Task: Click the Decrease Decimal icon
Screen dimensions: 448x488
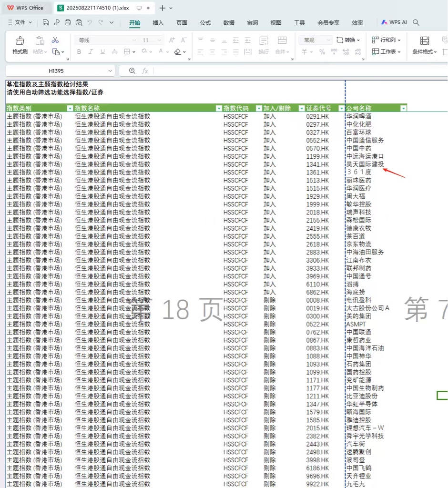Action: tap(358, 51)
